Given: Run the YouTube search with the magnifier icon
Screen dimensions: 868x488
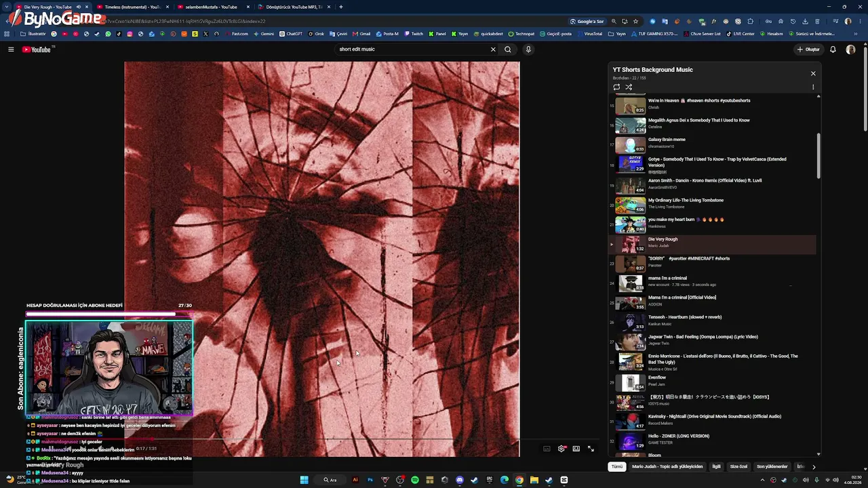Looking at the screenshot, I should pos(507,49).
